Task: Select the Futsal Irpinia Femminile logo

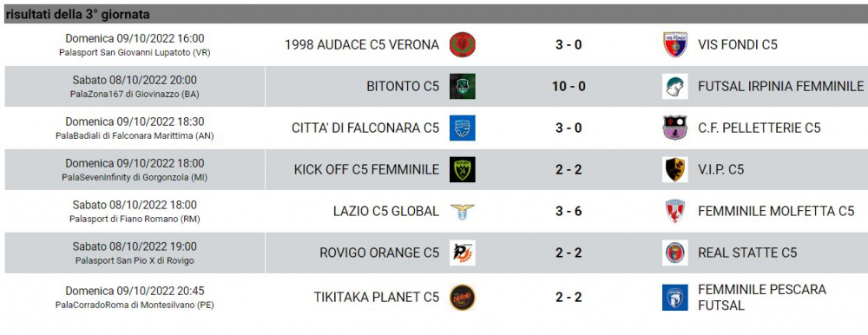Action: [675, 87]
